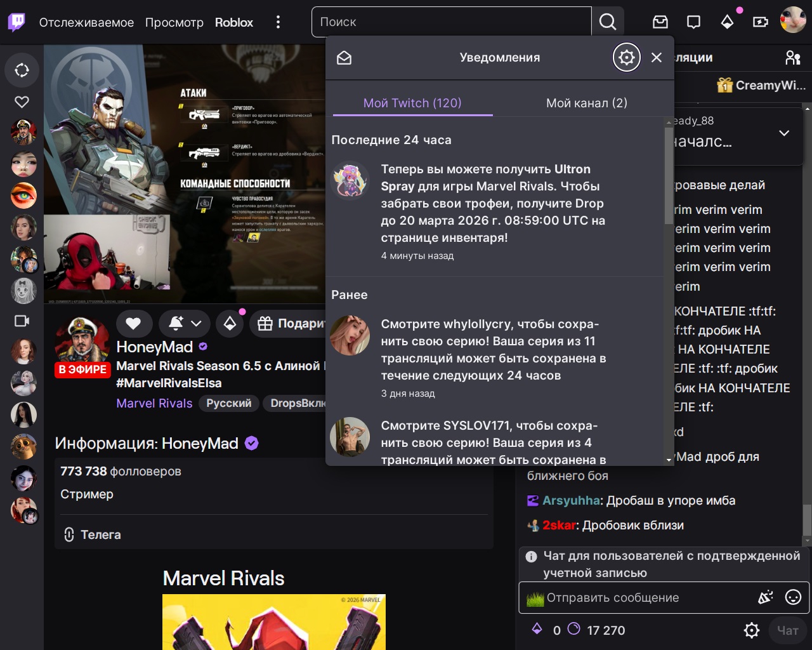Click the Marvel Rivals panel image
The image size is (812, 650).
[274, 622]
